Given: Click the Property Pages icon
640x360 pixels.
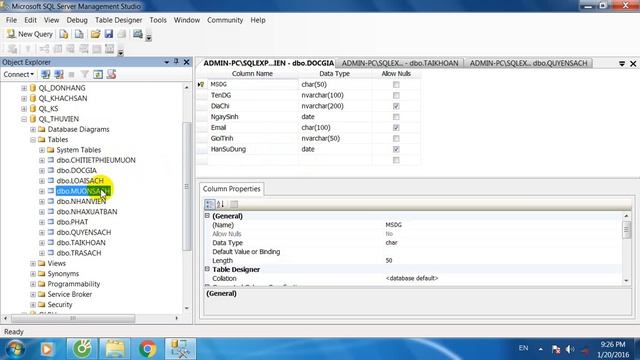Looking at the screenshot, I should (234, 204).
